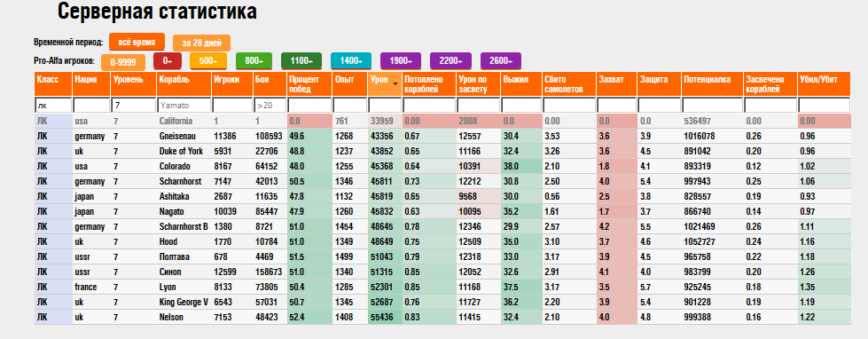Sort by the Опыт column header
868x339 pixels.
click(350, 83)
